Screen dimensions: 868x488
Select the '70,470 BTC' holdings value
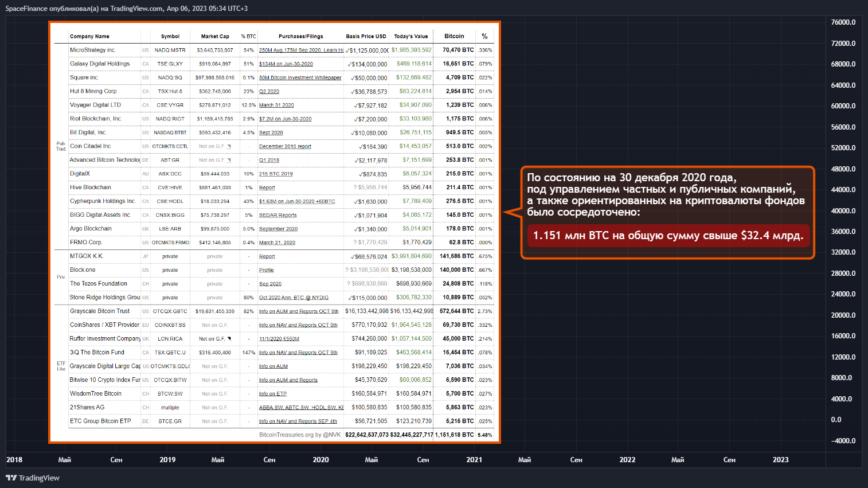[458, 50]
